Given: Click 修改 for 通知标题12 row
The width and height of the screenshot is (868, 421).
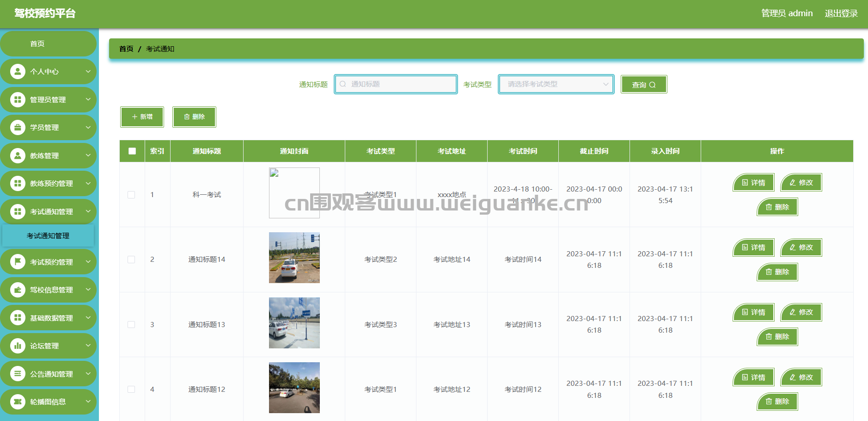Looking at the screenshot, I should point(801,378).
